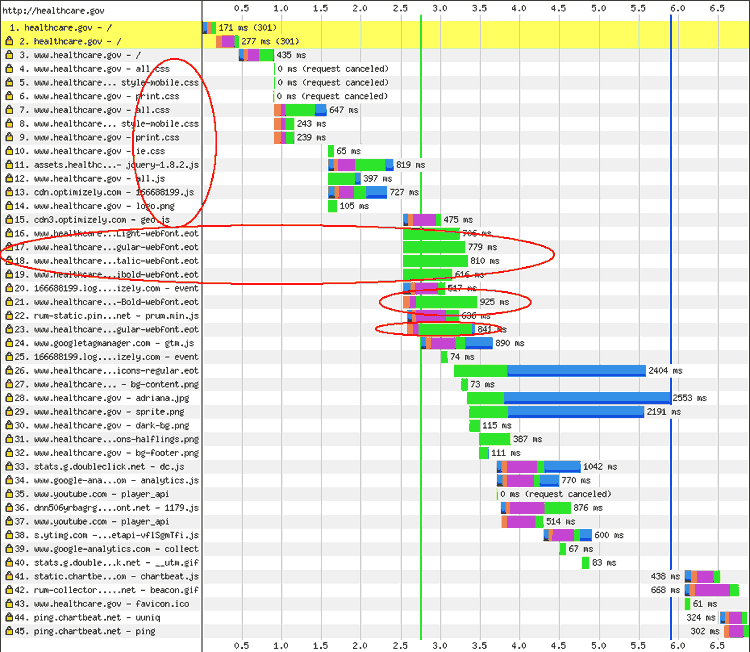The width and height of the screenshot is (750, 652).
Task: Select request 12 all.js label
Action: pos(90,179)
